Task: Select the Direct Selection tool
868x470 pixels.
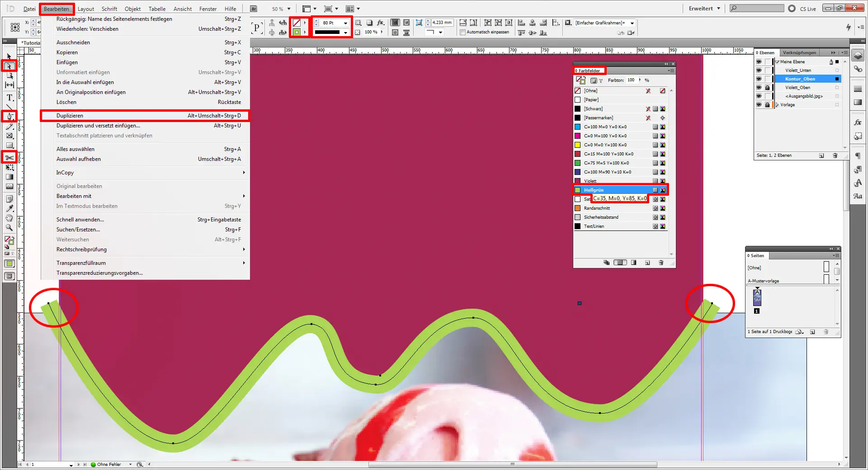Action: pyautogui.click(x=9, y=66)
